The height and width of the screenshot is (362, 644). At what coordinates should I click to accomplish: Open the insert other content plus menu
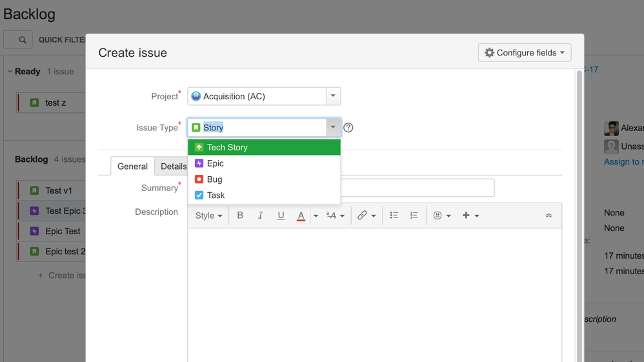pyautogui.click(x=470, y=216)
